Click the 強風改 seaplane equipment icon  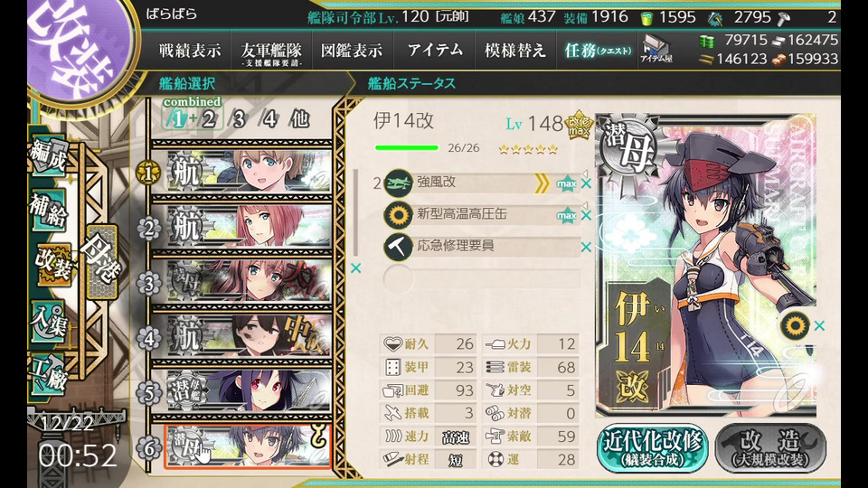pos(398,183)
